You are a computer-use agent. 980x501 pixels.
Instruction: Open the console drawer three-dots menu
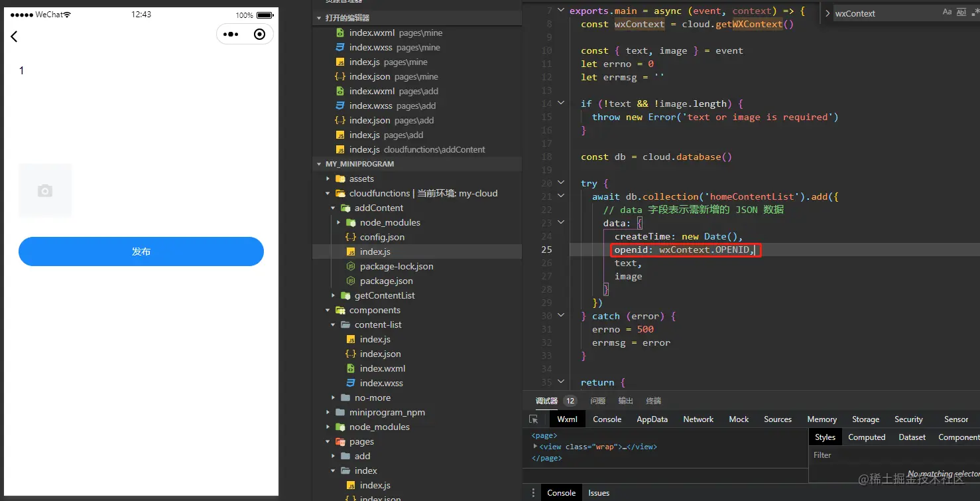click(x=532, y=493)
